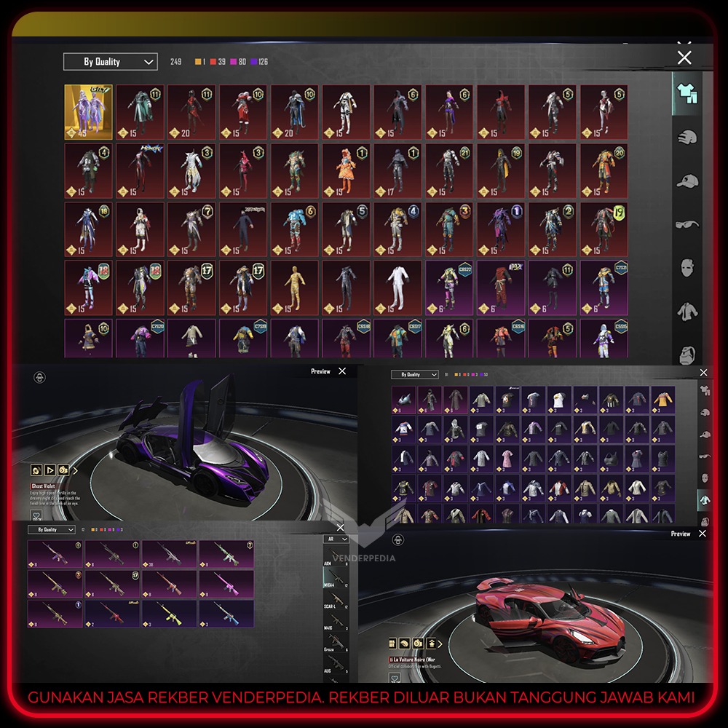Select the blue M16A4 weapon skin in bottom row
The width and height of the screenshot is (728, 728).
click(x=226, y=614)
